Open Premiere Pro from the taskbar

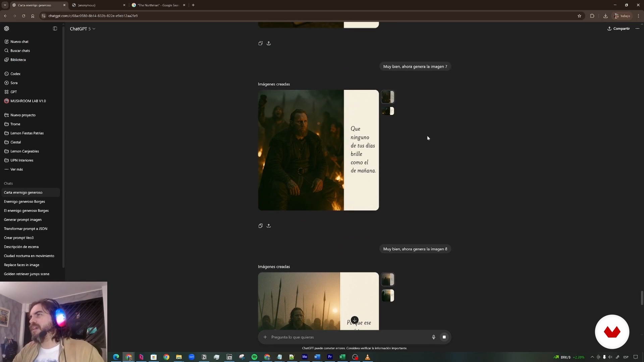click(x=330, y=357)
